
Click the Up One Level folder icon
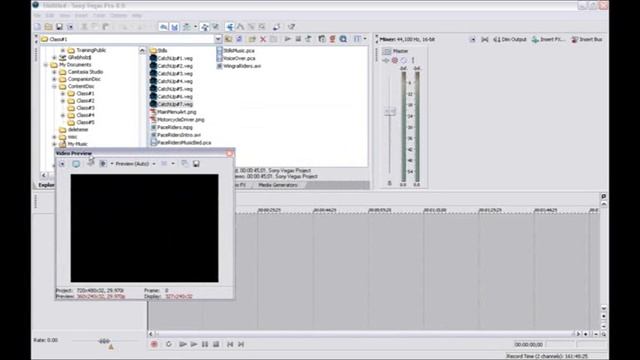coord(229,39)
